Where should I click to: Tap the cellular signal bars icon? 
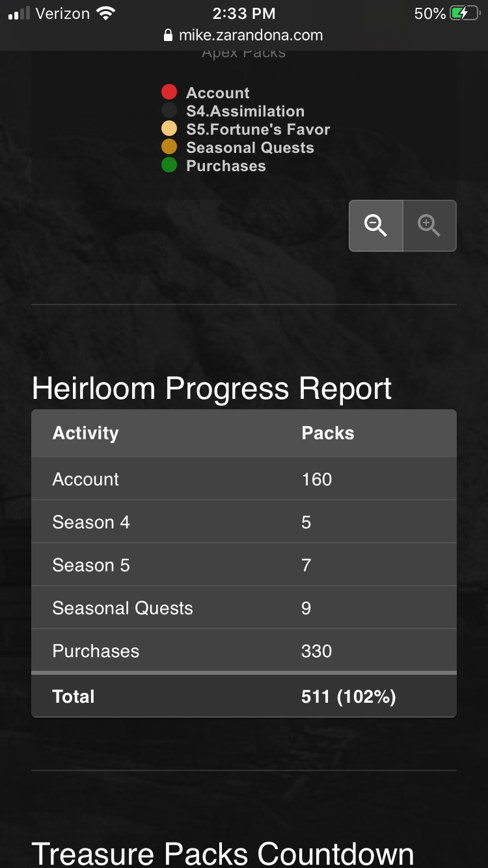click(20, 14)
